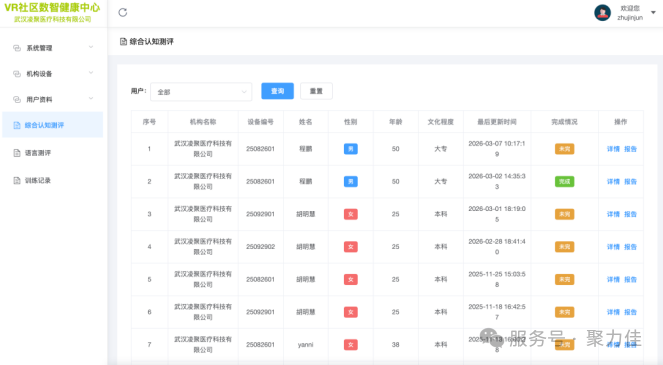Click the page title document icon
The height and width of the screenshot is (365, 663).
[123, 41]
